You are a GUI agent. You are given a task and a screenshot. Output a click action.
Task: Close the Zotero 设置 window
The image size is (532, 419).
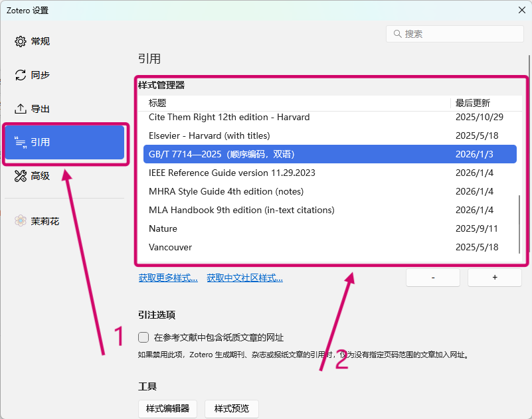pyautogui.click(x=522, y=10)
